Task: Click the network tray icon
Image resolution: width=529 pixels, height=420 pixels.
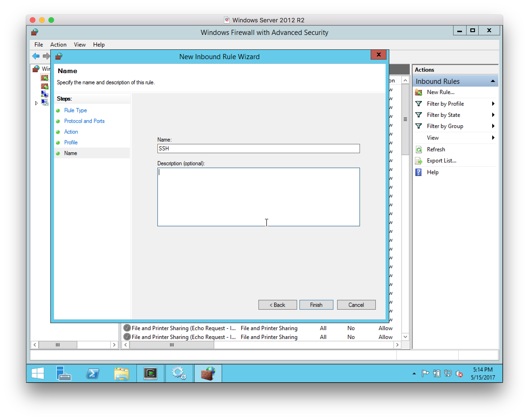Action: pos(448,374)
